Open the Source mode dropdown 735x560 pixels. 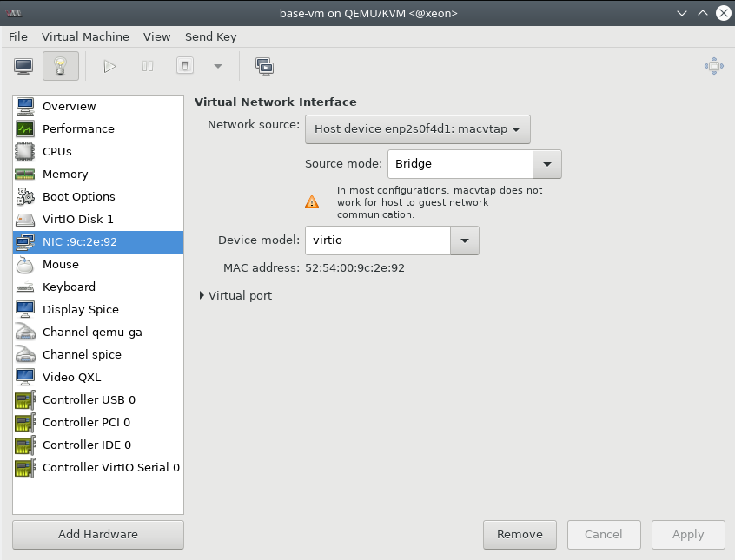point(548,163)
